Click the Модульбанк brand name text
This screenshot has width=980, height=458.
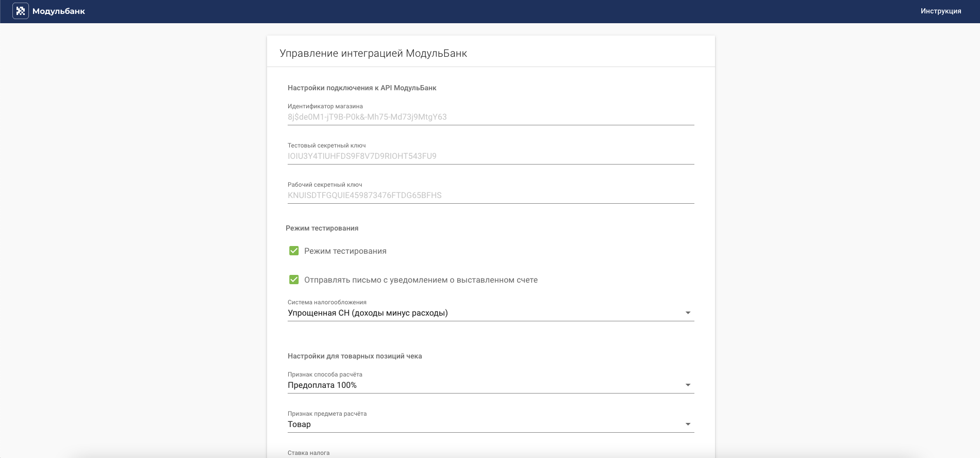[59, 11]
